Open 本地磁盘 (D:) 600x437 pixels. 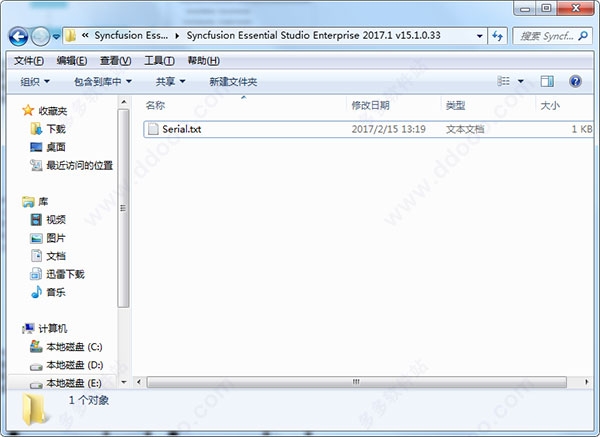75,365
